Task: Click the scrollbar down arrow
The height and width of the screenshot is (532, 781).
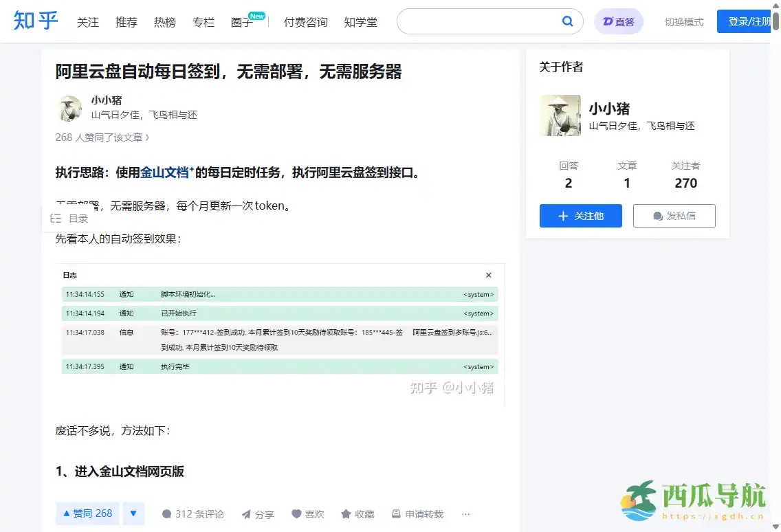Action: [776, 527]
